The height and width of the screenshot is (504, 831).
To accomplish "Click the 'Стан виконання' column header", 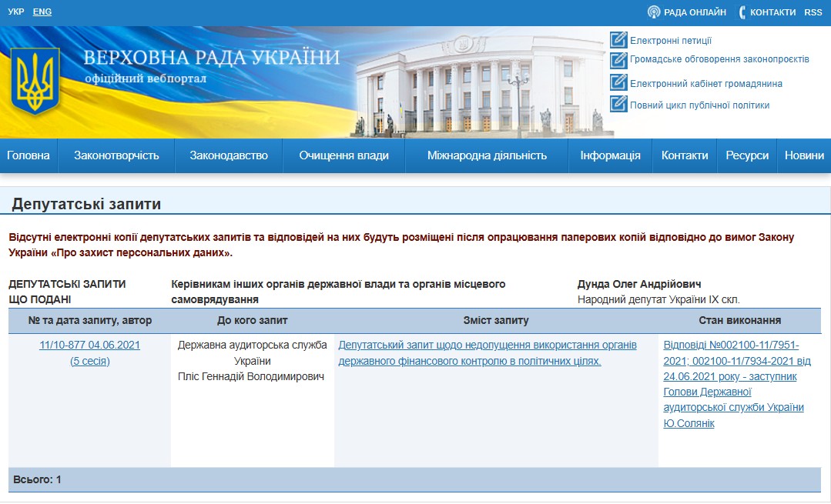I will click(x=740, y=320).
